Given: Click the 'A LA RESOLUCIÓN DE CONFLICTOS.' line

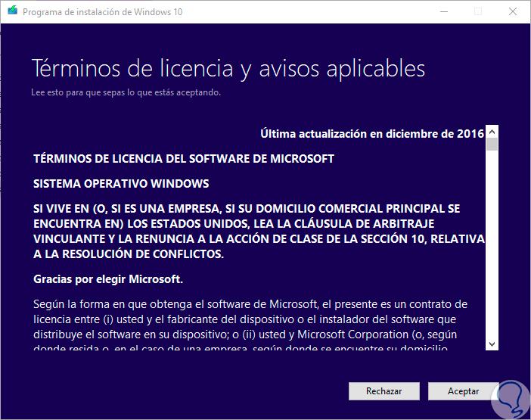Looking at the screenshot, I should (x=129, y=254).
